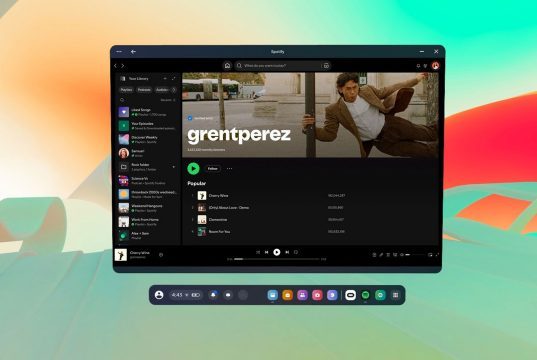Skip to the next track
Viewport: 537px width, 360px height.
(x=287, y=252)
